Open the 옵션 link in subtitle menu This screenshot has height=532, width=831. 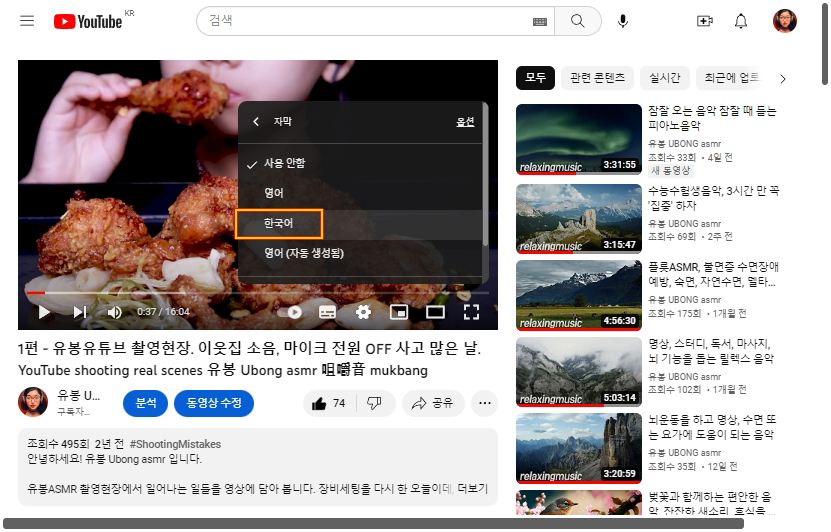465,121
